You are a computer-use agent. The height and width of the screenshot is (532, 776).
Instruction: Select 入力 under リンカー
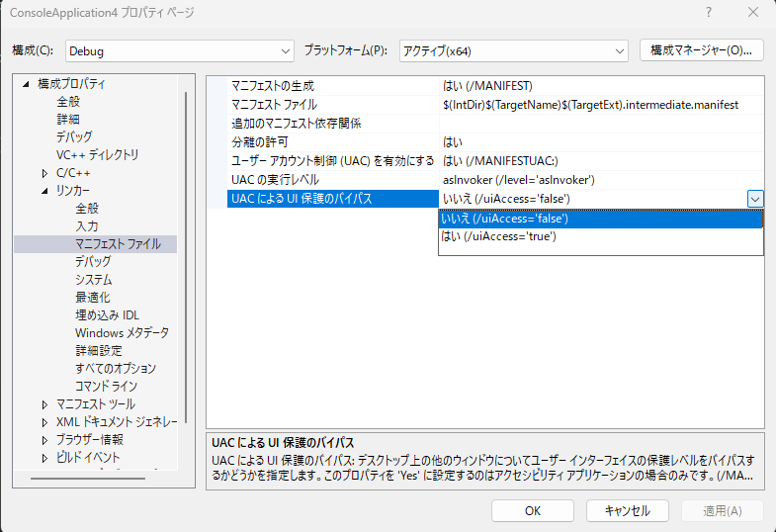(87, 226)
